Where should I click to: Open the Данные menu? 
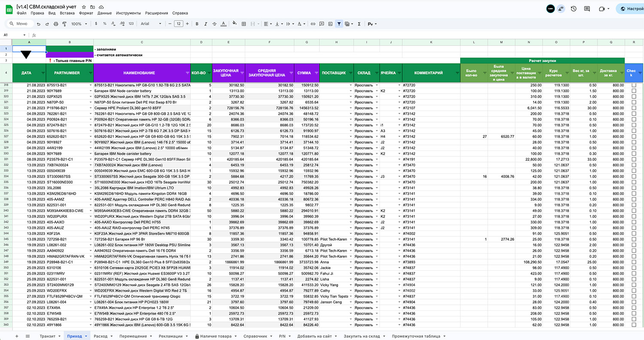coord(104,13)
